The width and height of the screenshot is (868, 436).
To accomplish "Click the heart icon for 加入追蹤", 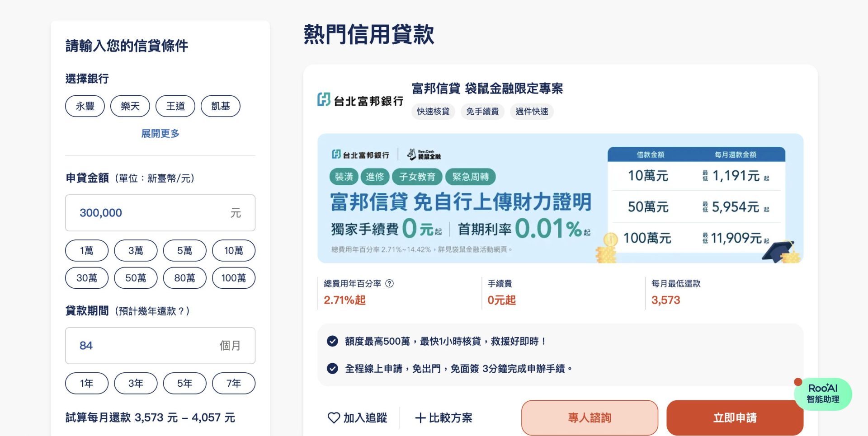I will [x=334, y=417].
